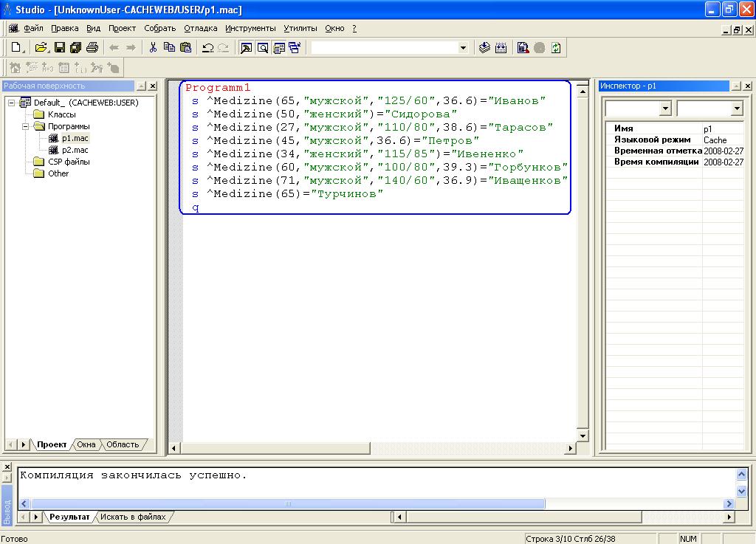Click inside the toolbar search text field
The image size is (756, 544).
pos(384,48)
